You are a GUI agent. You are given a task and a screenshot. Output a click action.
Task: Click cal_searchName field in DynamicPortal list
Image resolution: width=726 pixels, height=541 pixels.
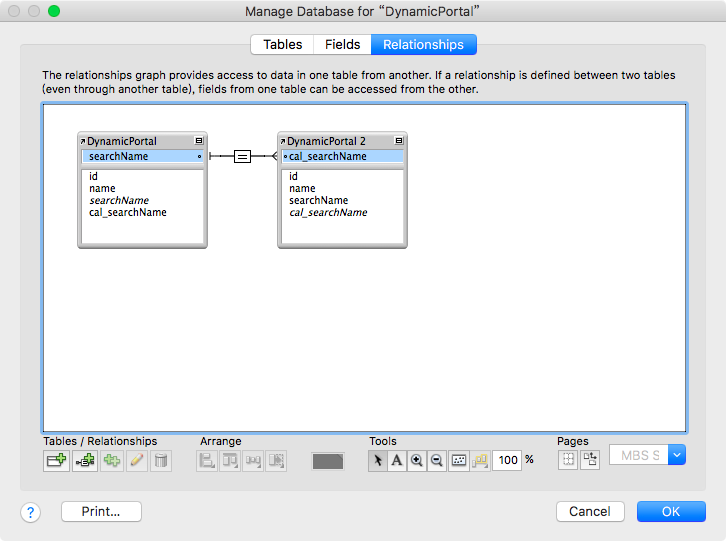(128, 213)
